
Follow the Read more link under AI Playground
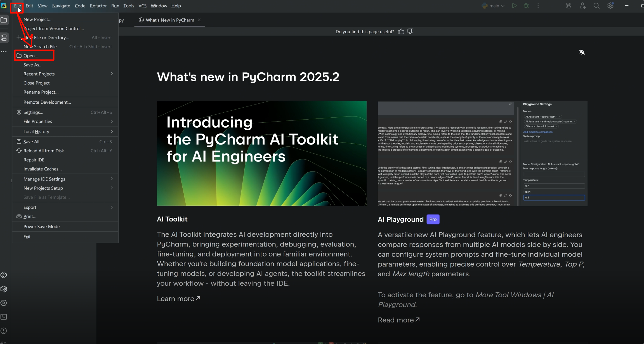pos(399,320)
